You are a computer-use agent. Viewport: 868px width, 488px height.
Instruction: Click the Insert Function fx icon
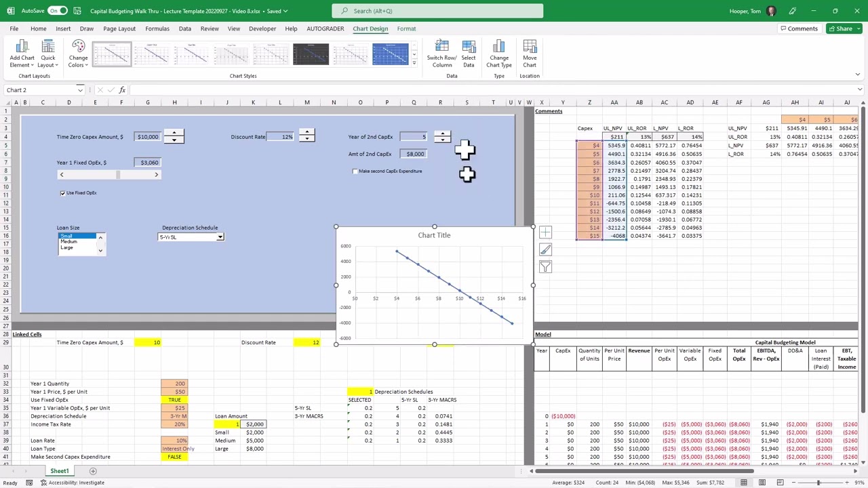(x=122, y=90)
